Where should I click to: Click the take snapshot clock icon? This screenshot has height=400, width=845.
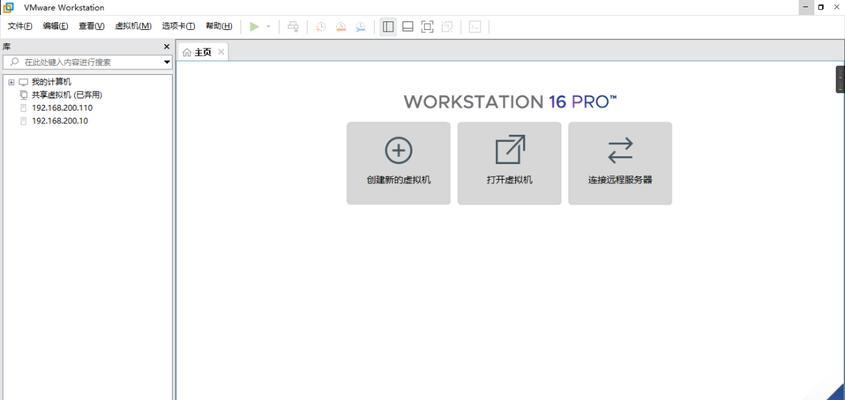click(321, 26)
